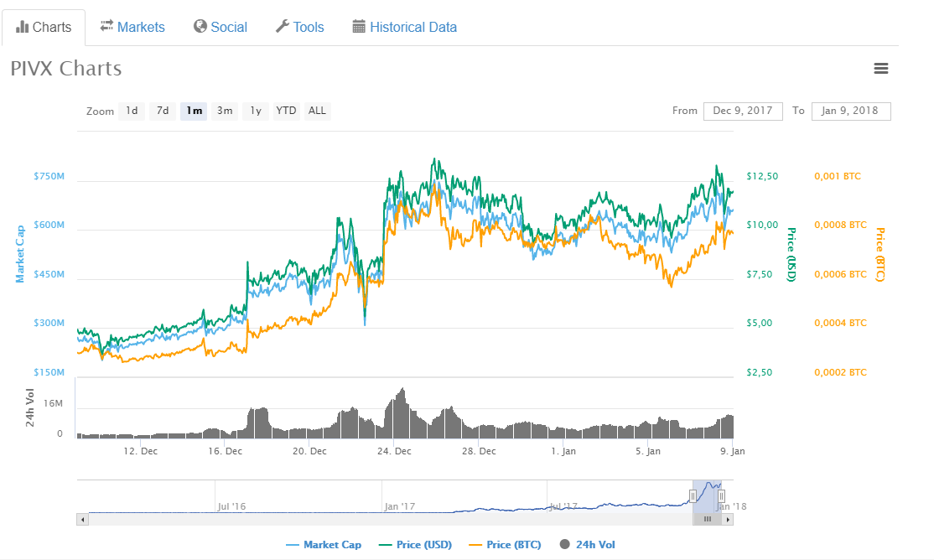Click the 0,0008 BTC axis label
The image size is (934, 560).
(840, 226)
